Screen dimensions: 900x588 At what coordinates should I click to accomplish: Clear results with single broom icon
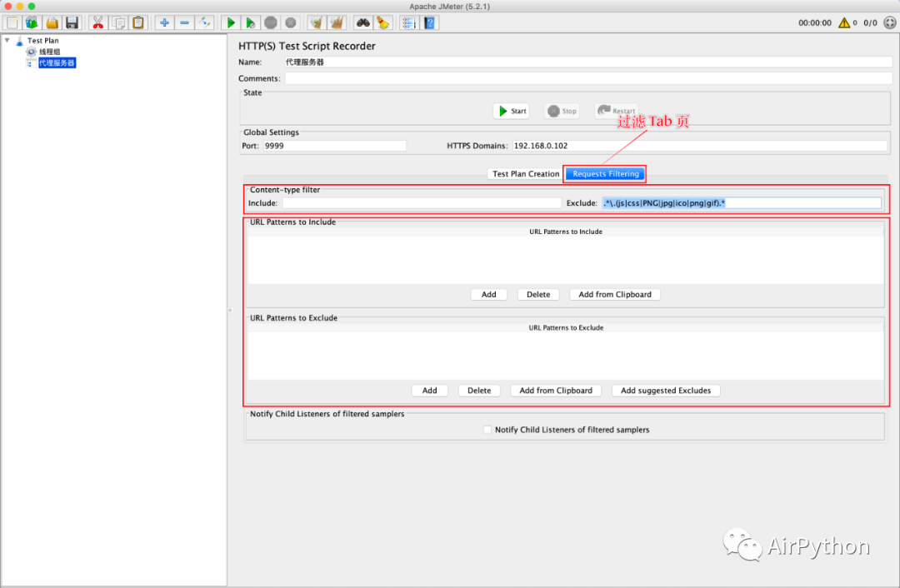[x=317, y=23]
